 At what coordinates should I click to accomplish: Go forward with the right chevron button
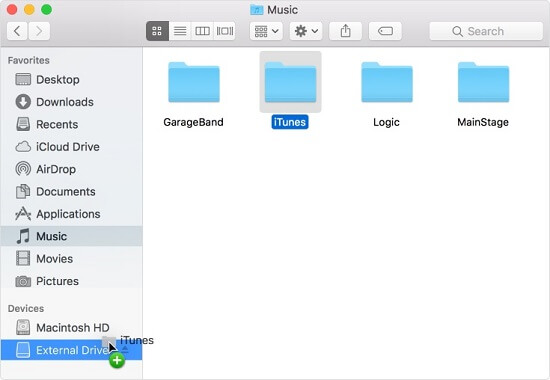(39, 31)
